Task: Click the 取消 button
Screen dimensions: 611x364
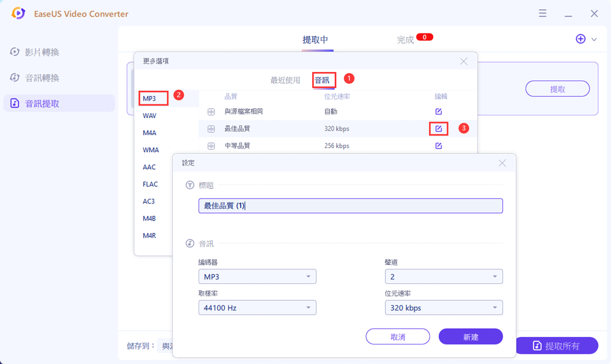Action: (398, 337)
